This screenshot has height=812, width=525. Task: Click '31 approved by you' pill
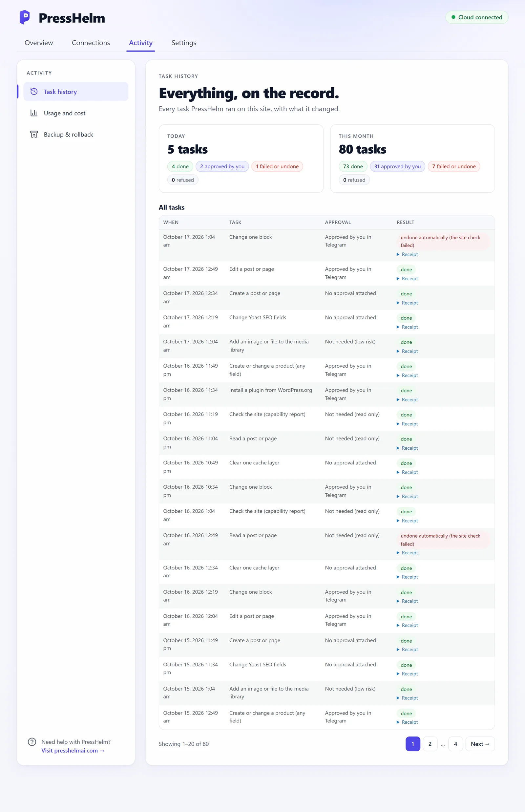[397, 166]
